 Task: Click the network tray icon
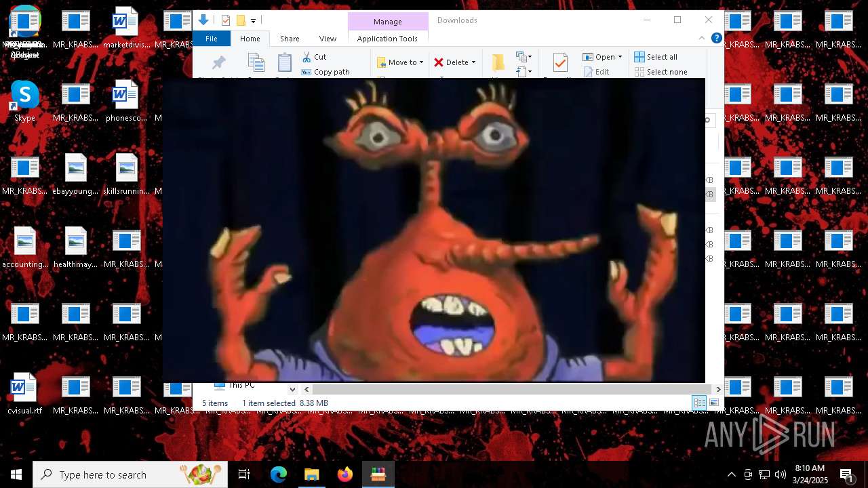tap(764, 474)
